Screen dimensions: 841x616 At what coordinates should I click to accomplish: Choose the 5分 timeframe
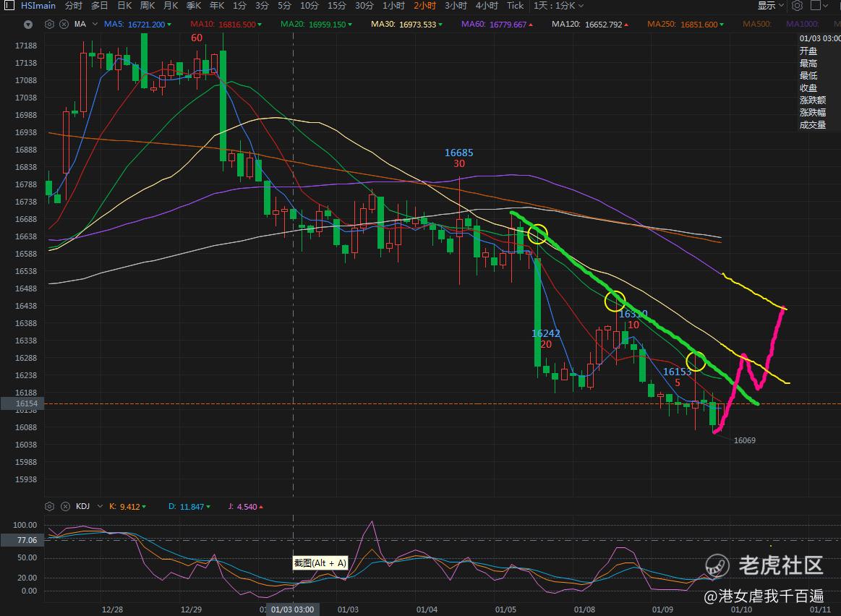click(284, 6)
